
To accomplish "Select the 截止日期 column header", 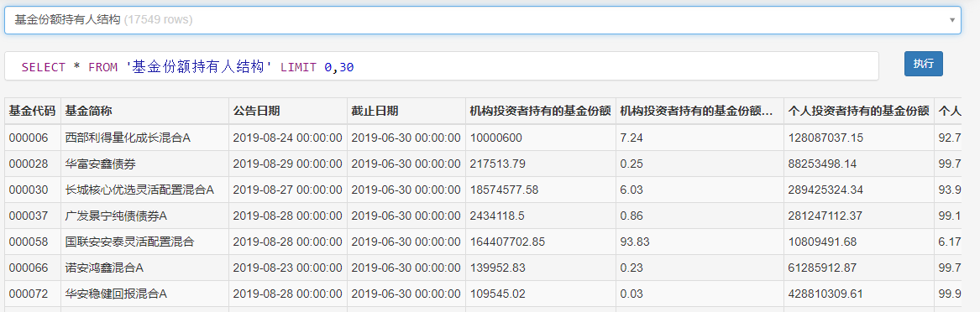I will pyautogui.click(x=406, y=111).
